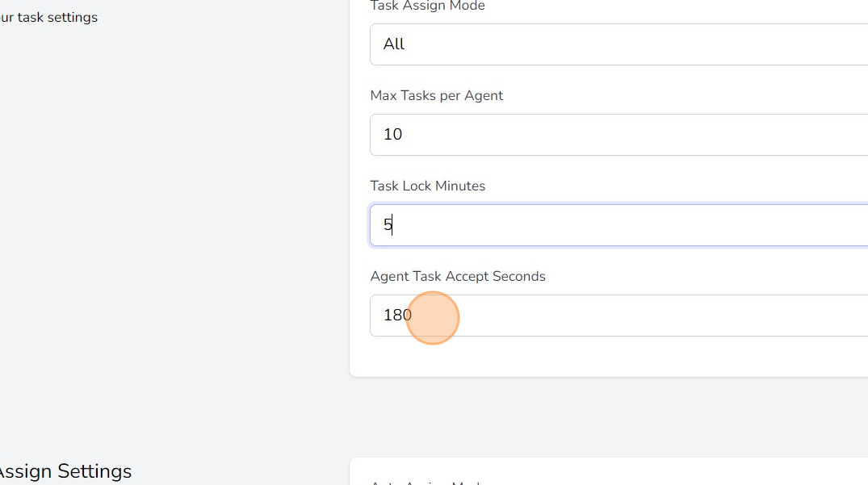Click the Max Tasks per Agent field
This screenshot has width=868, height=485.
[x=618, y=135]
